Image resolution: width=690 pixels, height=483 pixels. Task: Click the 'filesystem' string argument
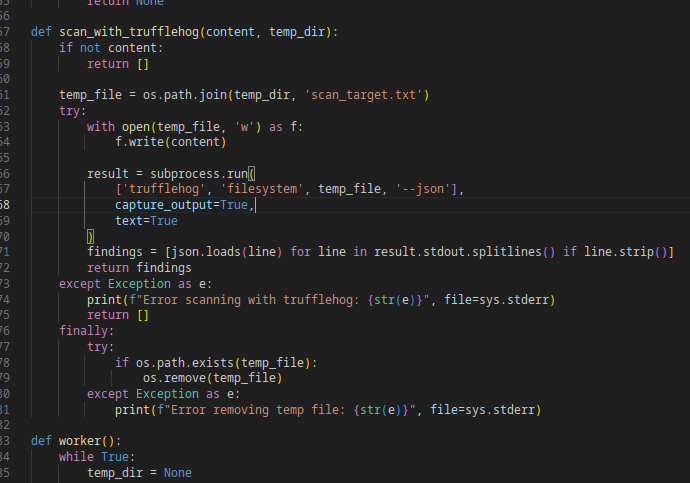point(262,189)
